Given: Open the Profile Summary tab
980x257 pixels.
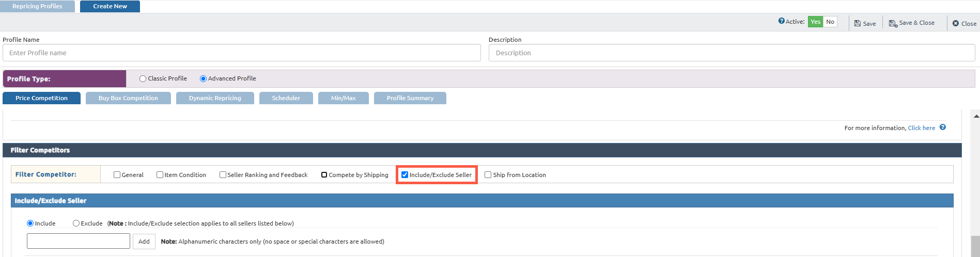Looking at the screenshot, I should point(410,98).
